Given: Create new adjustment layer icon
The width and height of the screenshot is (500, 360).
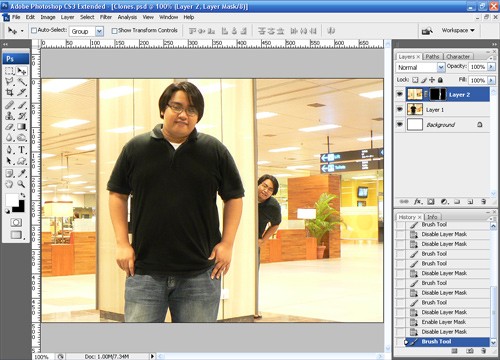Looking at the screenshot, I should [x=444, y=202].
